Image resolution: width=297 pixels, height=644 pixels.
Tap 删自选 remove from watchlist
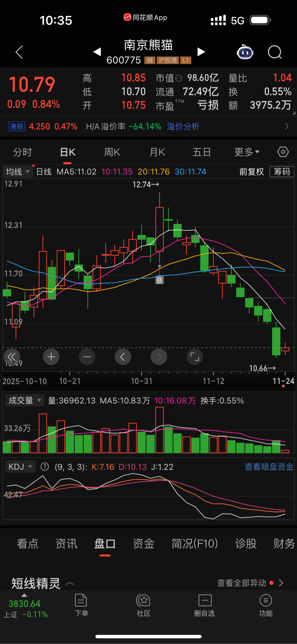(x=204, y=605)
